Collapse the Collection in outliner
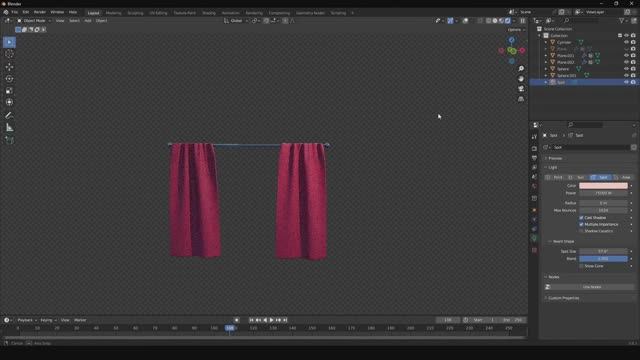 coord(539,36)
